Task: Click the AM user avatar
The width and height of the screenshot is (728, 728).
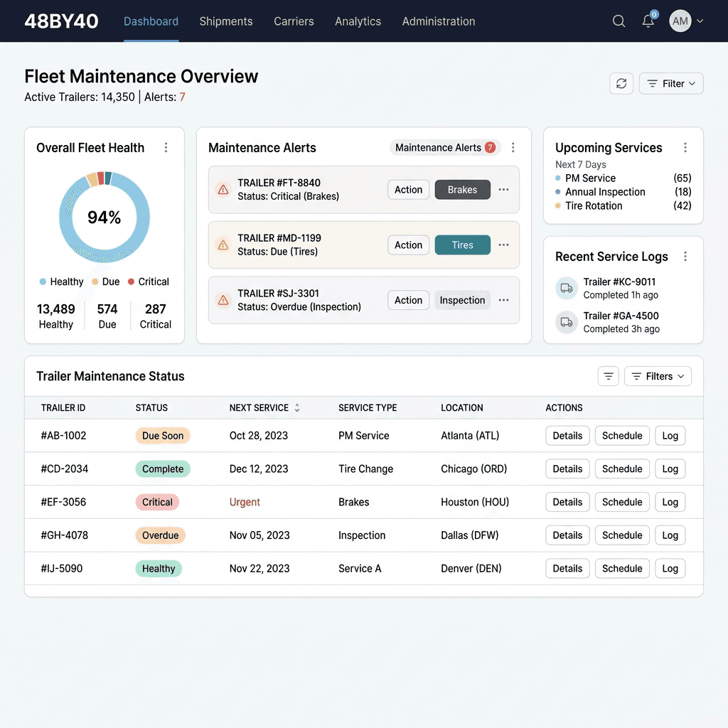Action: pos(680,21)
